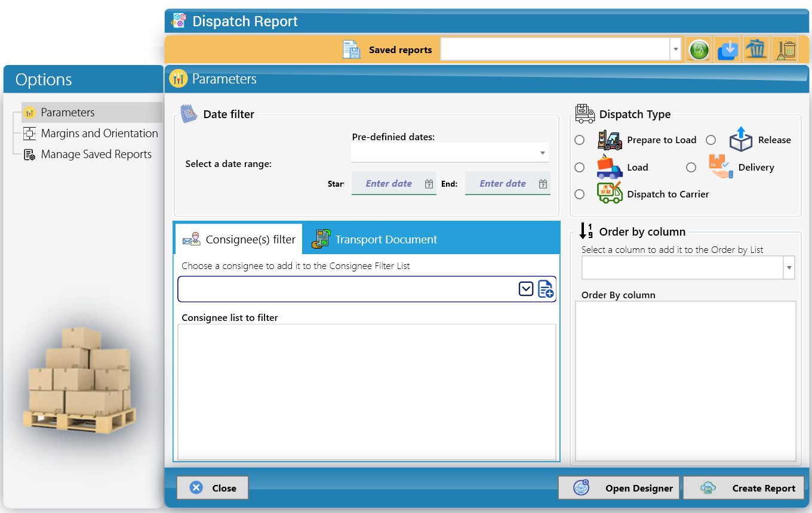This screenshot has height=513, width=812.
Task: Click the Order by column sort icon
Action: 586,231
